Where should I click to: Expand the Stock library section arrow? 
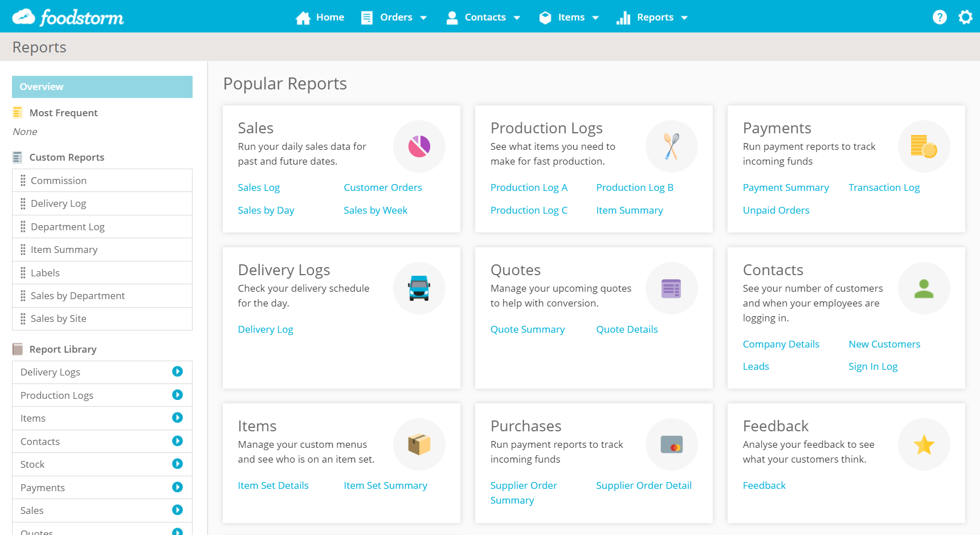tap(177, 464)
